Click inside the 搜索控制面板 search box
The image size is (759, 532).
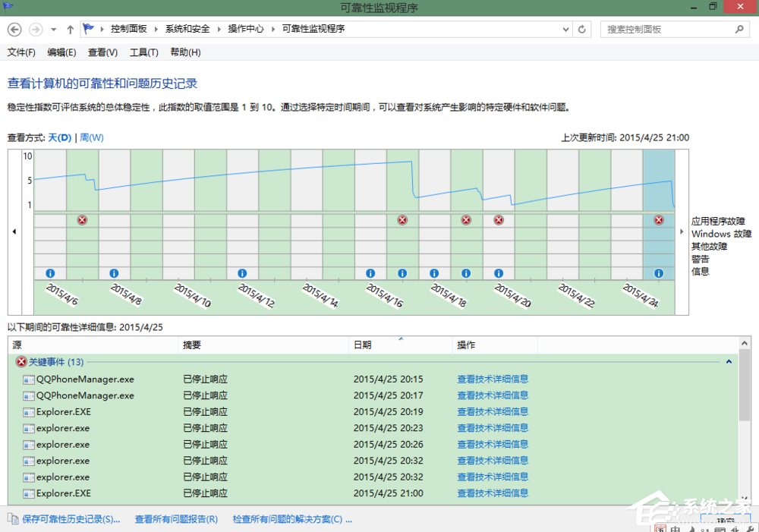tap(668, 29)
